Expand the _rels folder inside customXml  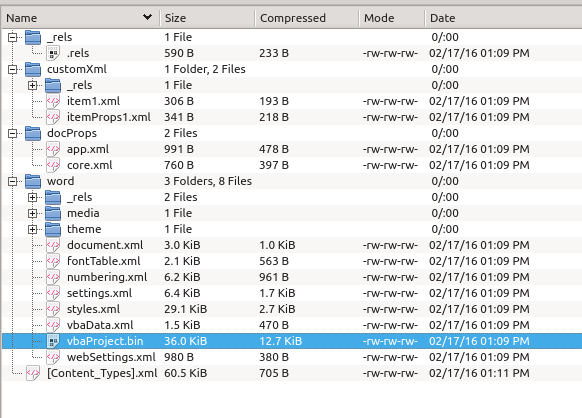[x=33, y=85]
